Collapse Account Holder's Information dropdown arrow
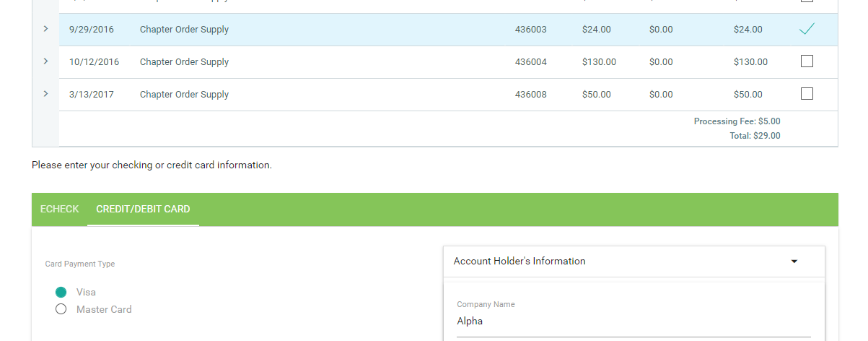The height and width of the screenshot is (341, 868). click(794, 262)
